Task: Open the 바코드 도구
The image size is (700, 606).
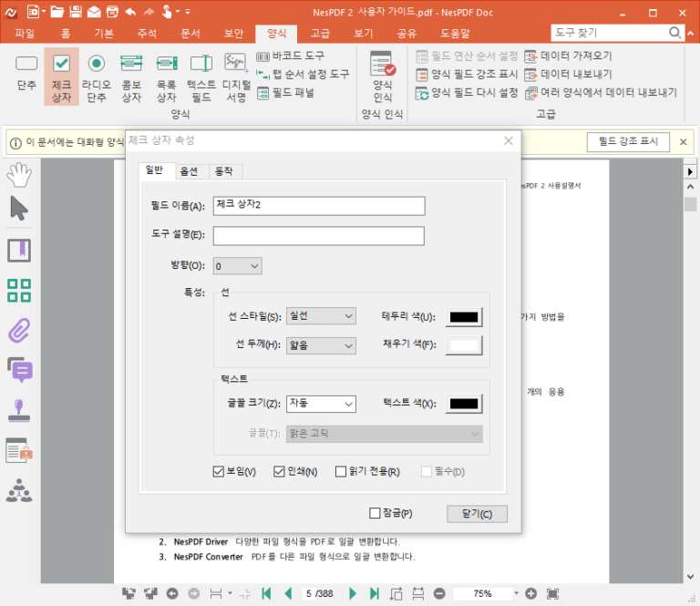Action: point(291,56)
